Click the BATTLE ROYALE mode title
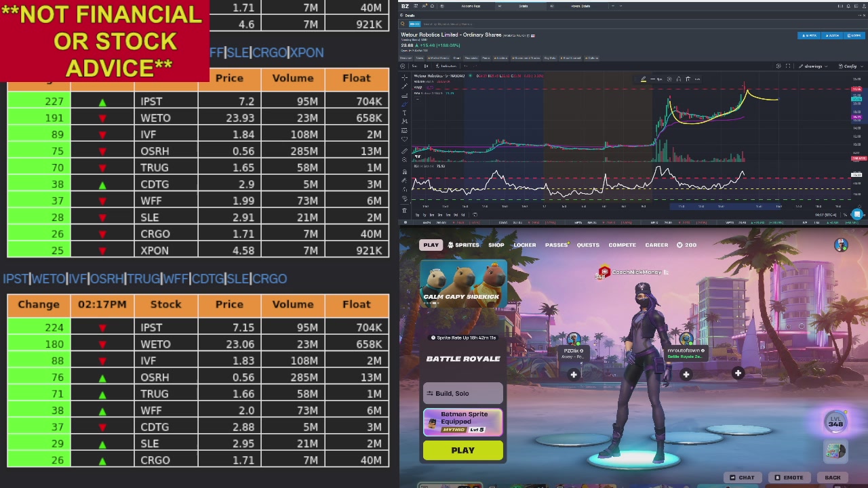Image resolution: width=868 pixels, height=488 pixels. coord(463,359)
